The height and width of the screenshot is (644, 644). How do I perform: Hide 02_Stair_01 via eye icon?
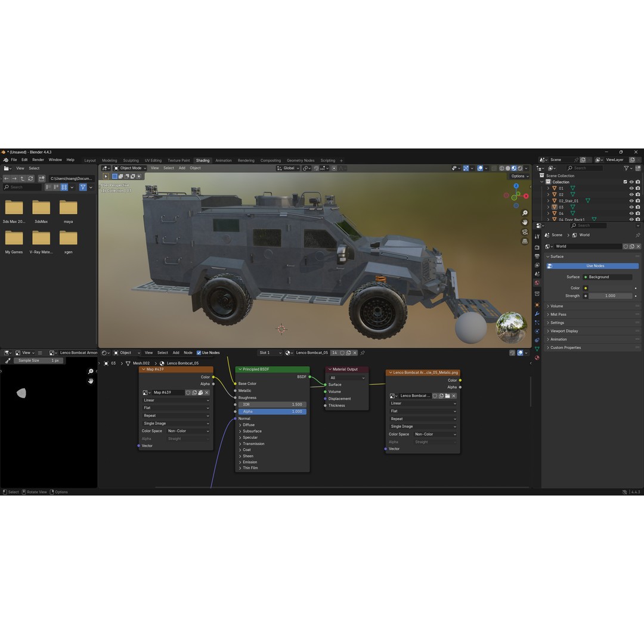(x=631, y=201)
